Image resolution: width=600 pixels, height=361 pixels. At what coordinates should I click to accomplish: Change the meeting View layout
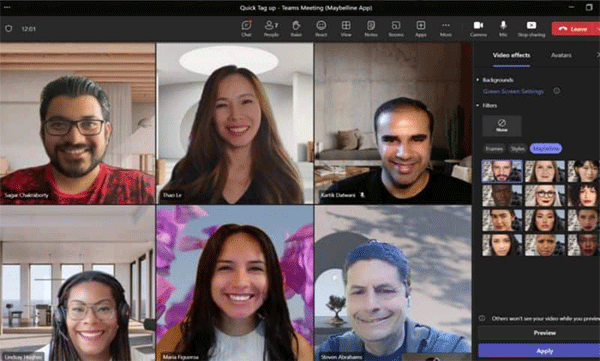tap(346, 29)
